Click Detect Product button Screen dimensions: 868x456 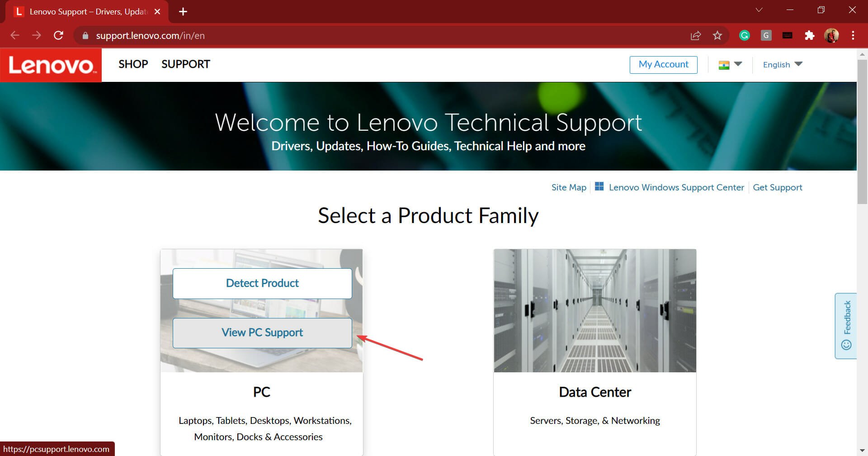(x=262, y=284)
